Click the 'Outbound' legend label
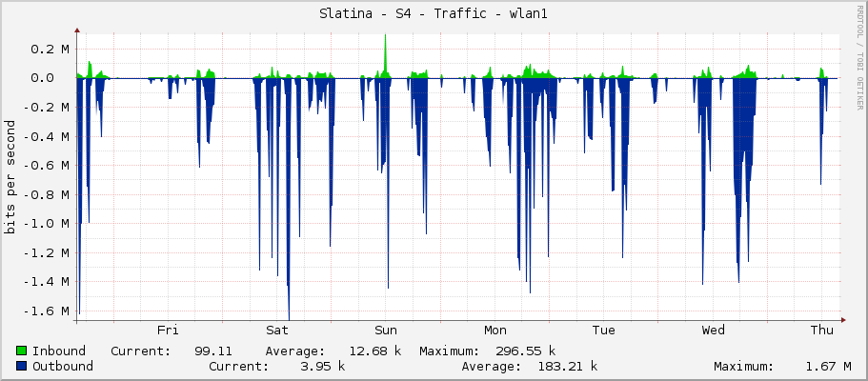The image size is (868, 381). pyautogui.click(x=63, y=366)
